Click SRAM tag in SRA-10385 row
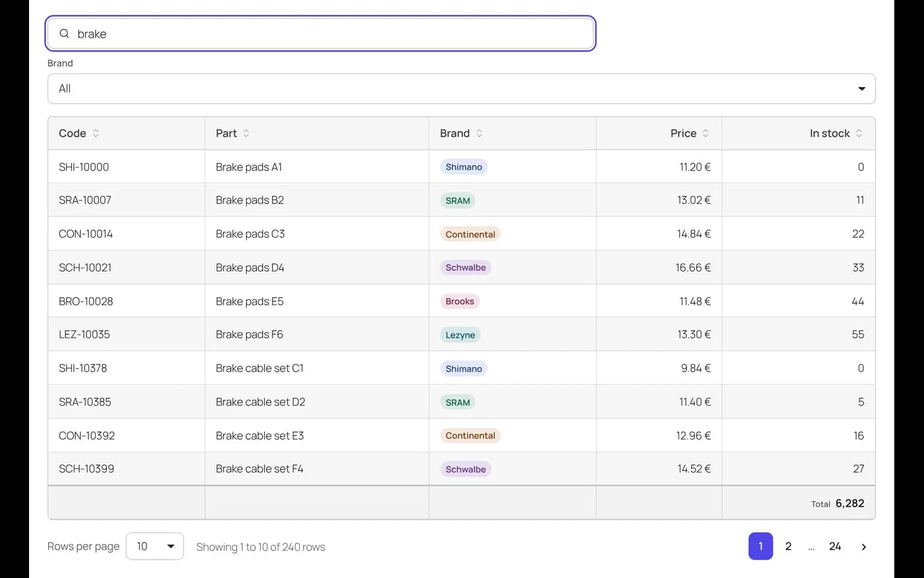Viewport: 924px width, 578px height. pos(457,402)
